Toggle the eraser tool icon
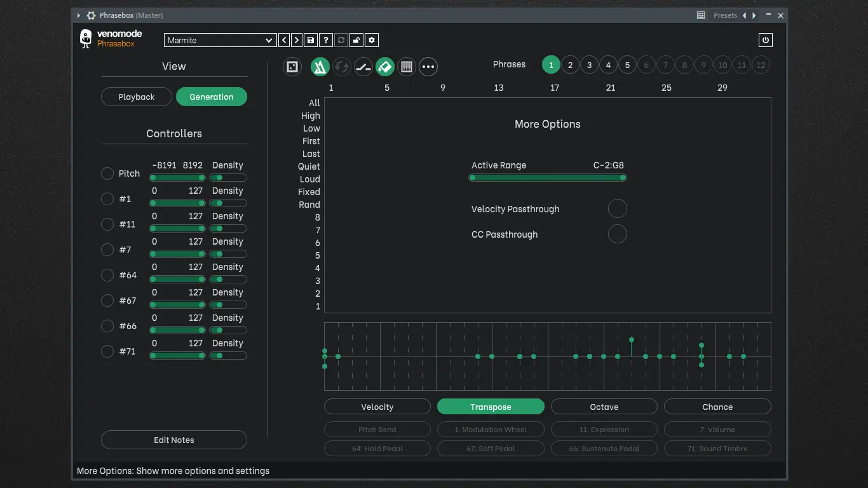This screenshot has width=868, height=488. 385,67
